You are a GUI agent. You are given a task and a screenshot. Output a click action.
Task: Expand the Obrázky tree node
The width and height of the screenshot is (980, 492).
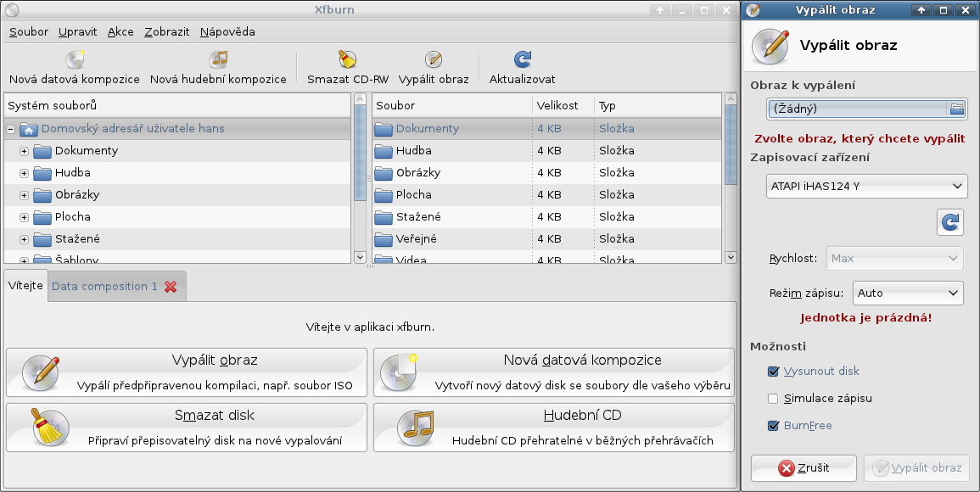[x=24, y=195]
